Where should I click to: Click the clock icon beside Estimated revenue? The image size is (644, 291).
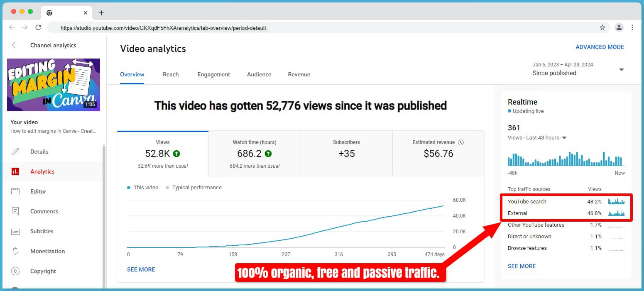pos(460,142)
